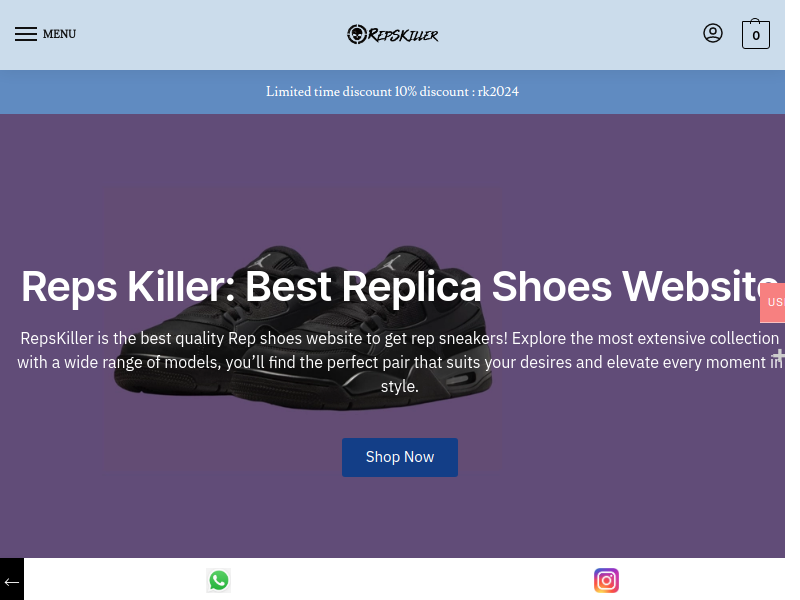The width and height of the screenshot is (800, 600).
Task: Click the hero description starting with 'RepsKiller is the best'
Action: [399, 362]
